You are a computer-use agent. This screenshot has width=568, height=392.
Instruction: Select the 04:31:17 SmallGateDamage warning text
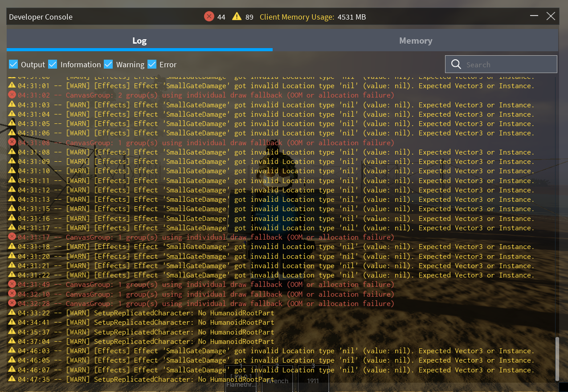pyautogui.click(x=276, y=228)
